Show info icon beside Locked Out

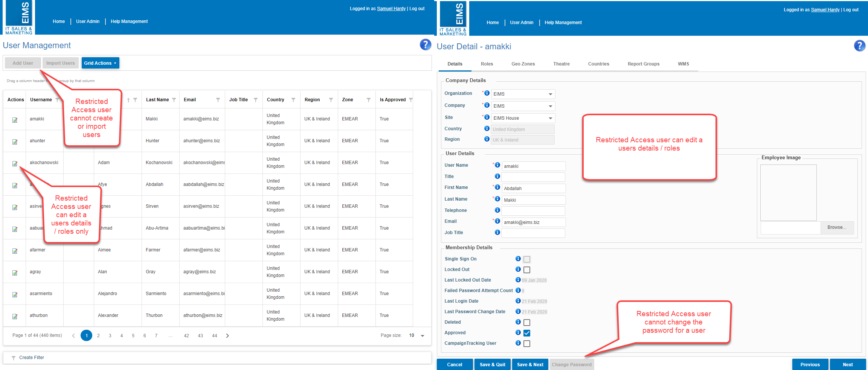(518, 269)
